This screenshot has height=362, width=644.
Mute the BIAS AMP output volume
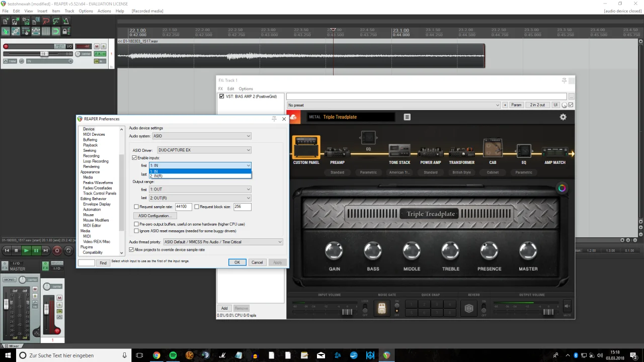pyautogui.click(x=567, y=306)
